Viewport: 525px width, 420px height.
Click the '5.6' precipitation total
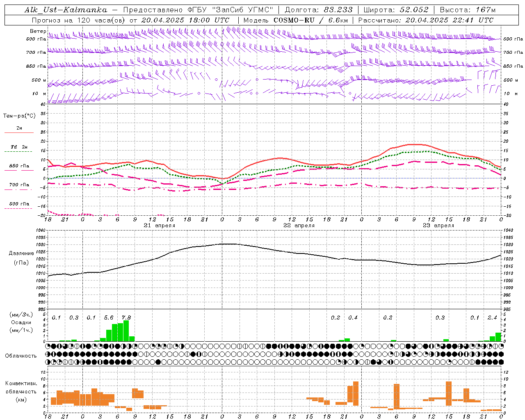[x=109, y=318]
